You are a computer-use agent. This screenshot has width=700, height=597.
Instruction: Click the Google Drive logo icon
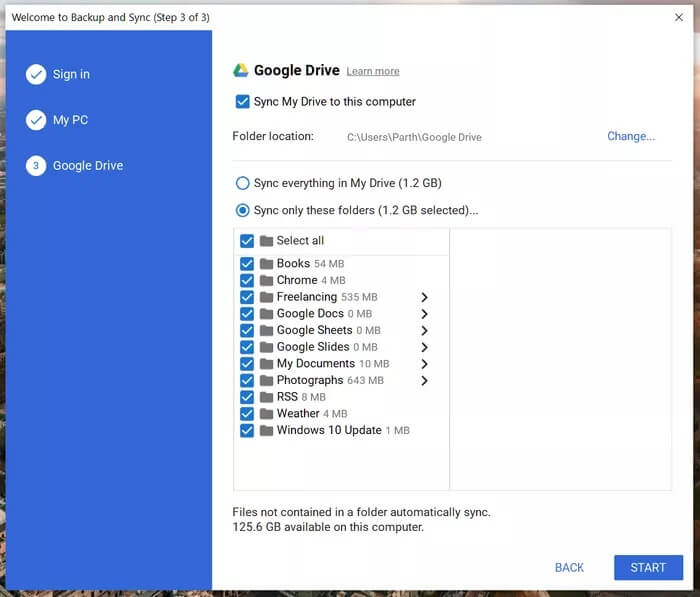click(241, 71)
